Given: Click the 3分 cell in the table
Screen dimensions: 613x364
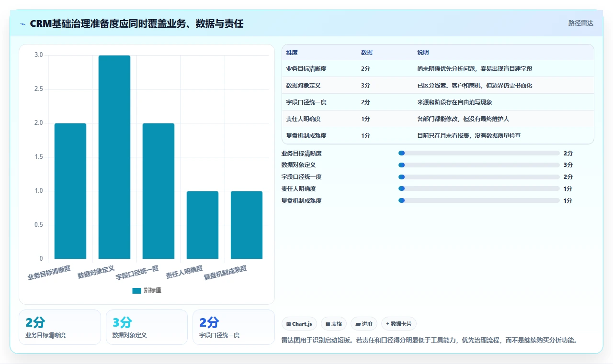Looking at the screenshot, I should (x=365, y=86).
